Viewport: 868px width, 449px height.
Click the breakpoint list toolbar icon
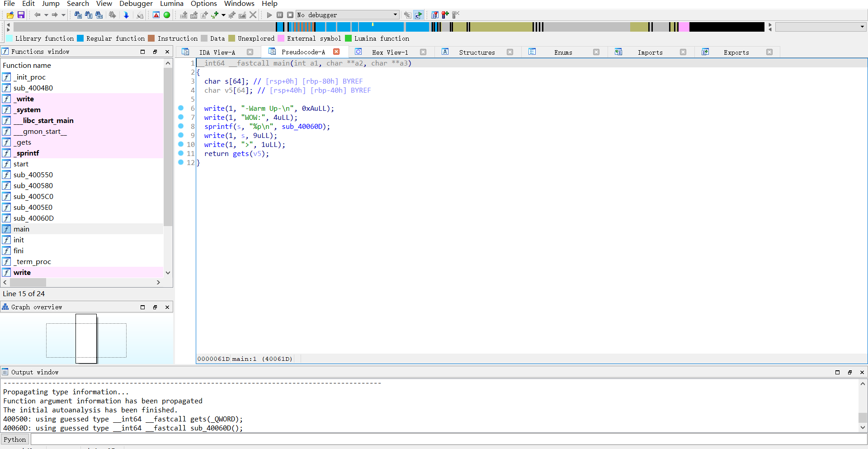[435, 15]
